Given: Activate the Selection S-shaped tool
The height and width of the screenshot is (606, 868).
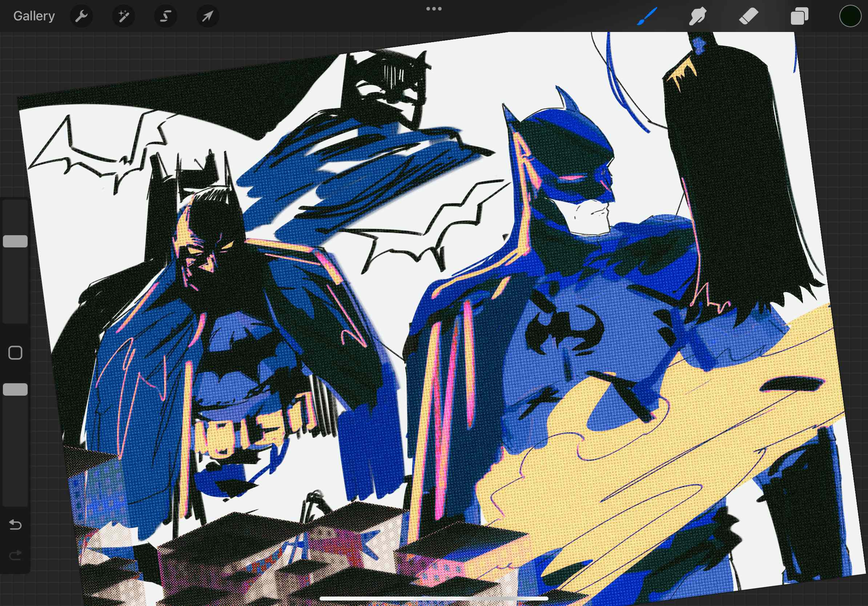Looking at the screenshot, I should click(x=166, y=16).
